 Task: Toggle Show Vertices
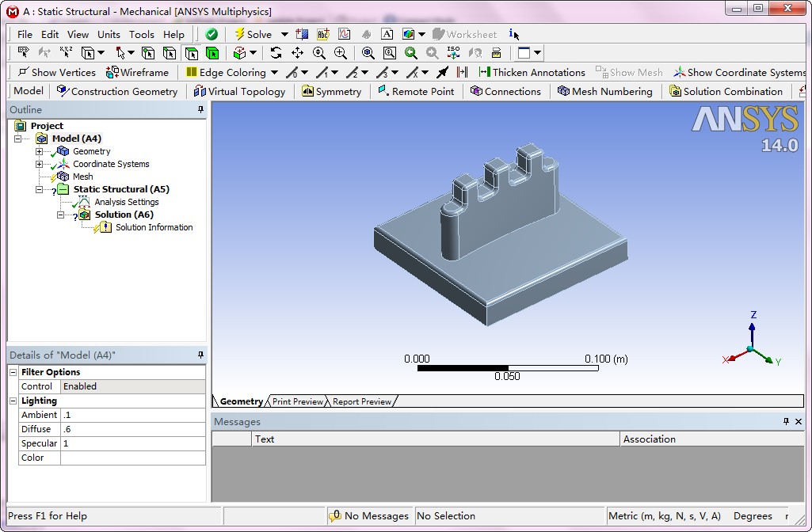pos(55,72)
